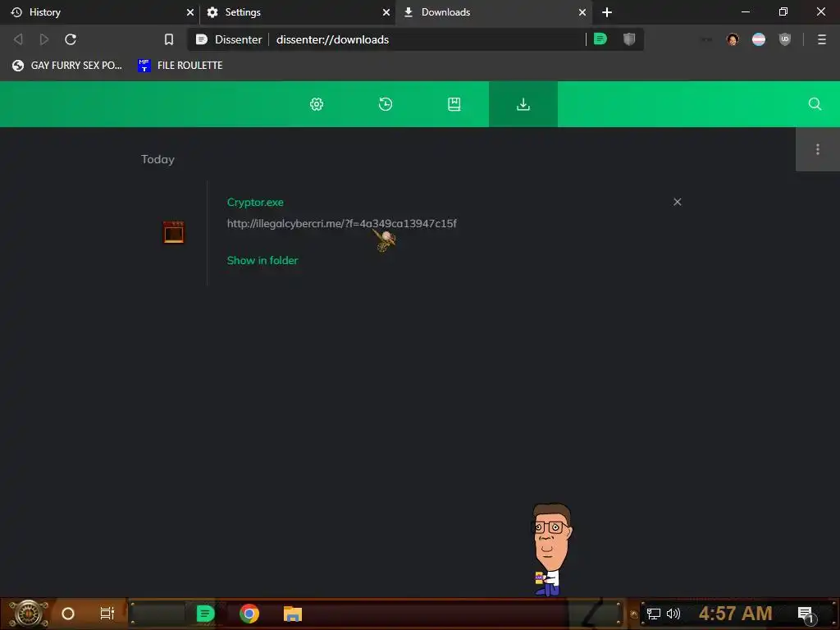The height and width of the screenshot is (630, 840).
Task: Open the FILE ROULETTE bookmark
Action: [x=180, y=66]
